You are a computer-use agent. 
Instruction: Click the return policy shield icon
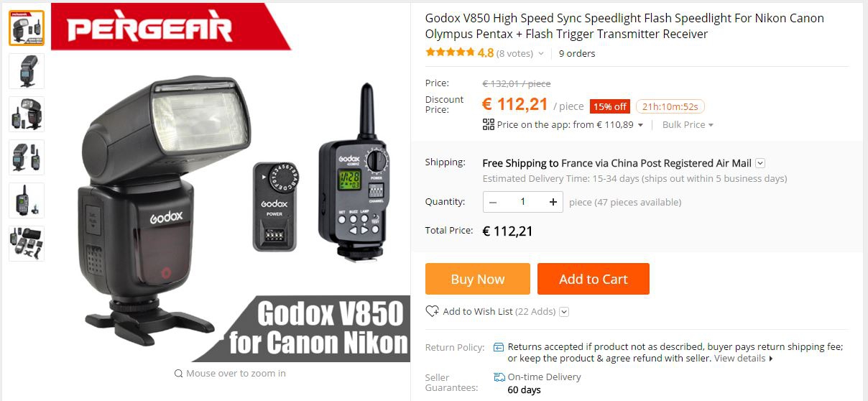click(x=499, y=347)
